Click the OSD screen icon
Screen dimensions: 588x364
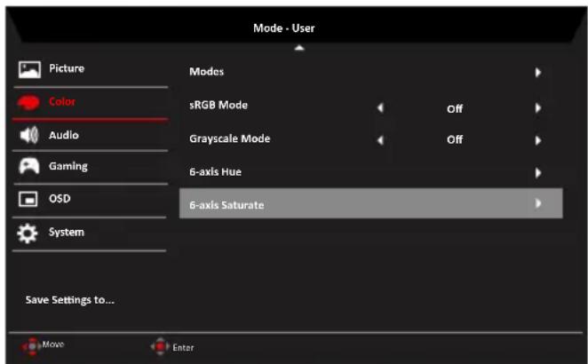28,199
